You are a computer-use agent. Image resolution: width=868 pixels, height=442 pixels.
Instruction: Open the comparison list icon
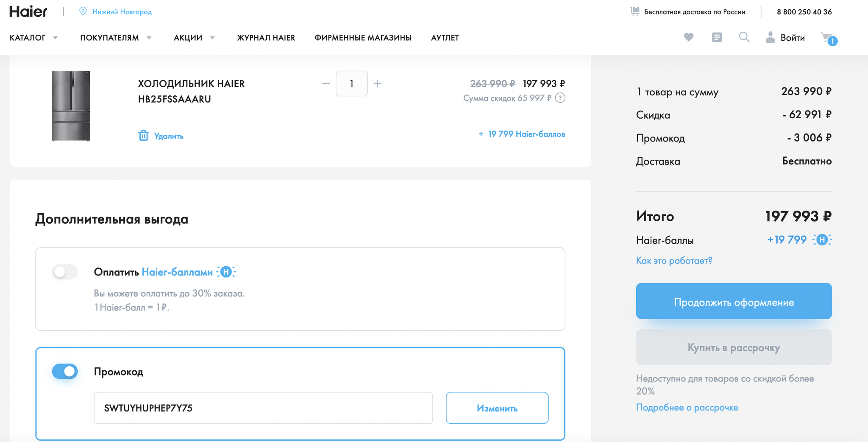pyautogui.click(x=717, y=37)
